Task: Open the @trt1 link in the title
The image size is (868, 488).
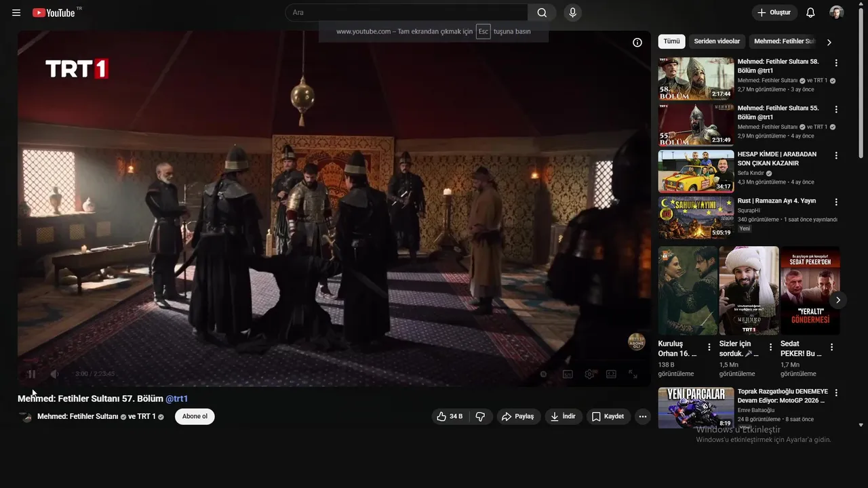Action: (x=177, y=399)
